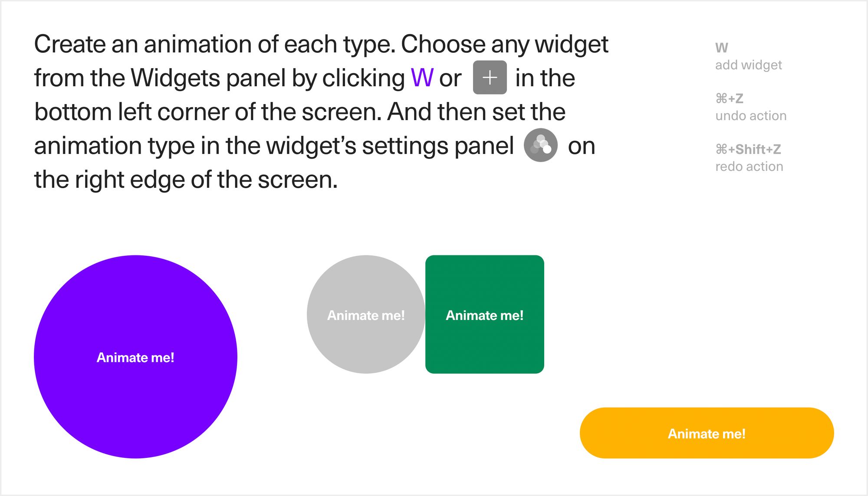868x496 pixels.
Task: Click the gray W shortcut hint
Action: click(721, 48)
